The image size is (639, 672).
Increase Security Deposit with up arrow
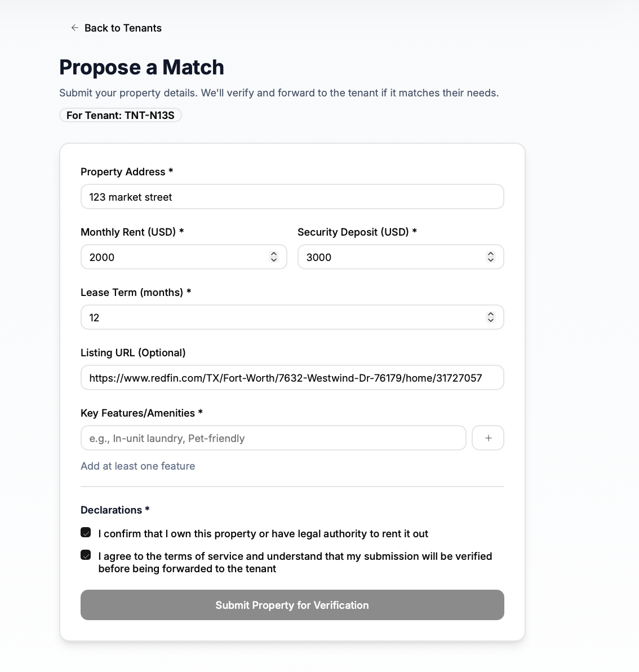(491, 254)
